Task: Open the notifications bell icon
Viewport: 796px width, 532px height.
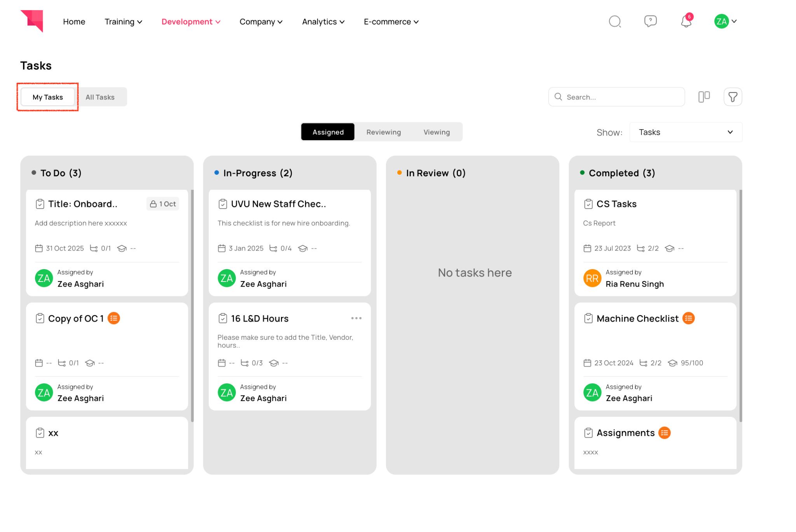Action: 686,22
